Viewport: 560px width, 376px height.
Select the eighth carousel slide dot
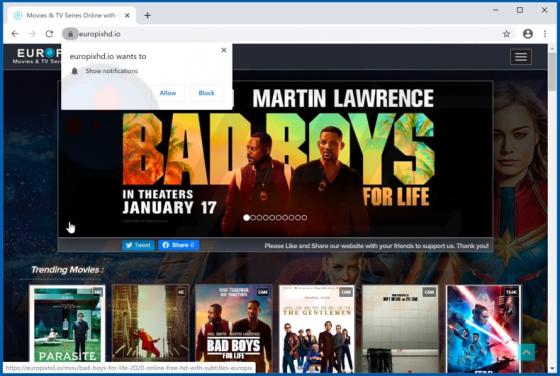291,217
